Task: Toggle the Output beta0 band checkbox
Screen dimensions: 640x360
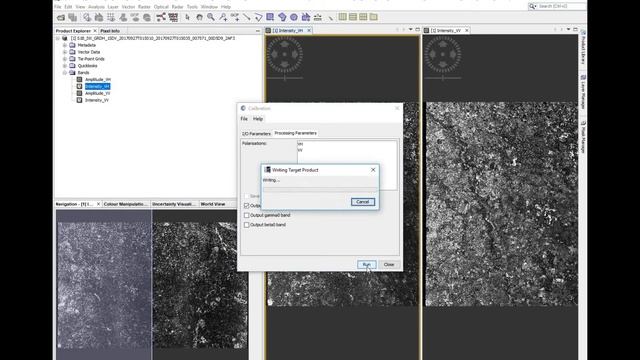Action: tap(247, 225)
